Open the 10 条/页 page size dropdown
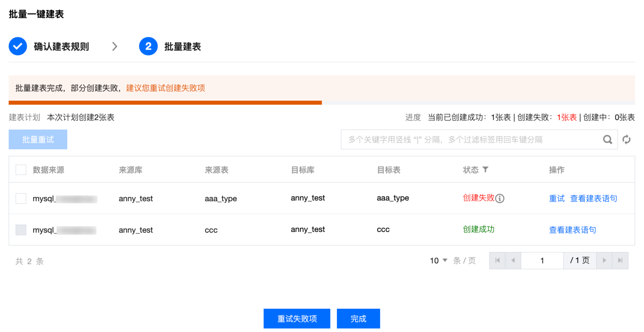 pyautogui.click(x=439, y=260)
